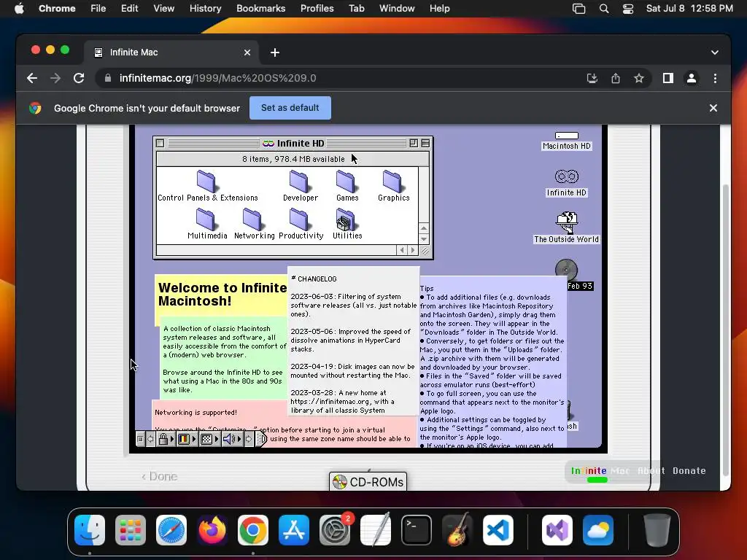Open Finder from the Dock
The width and height of the screenshot is (747, 560).
90,530
